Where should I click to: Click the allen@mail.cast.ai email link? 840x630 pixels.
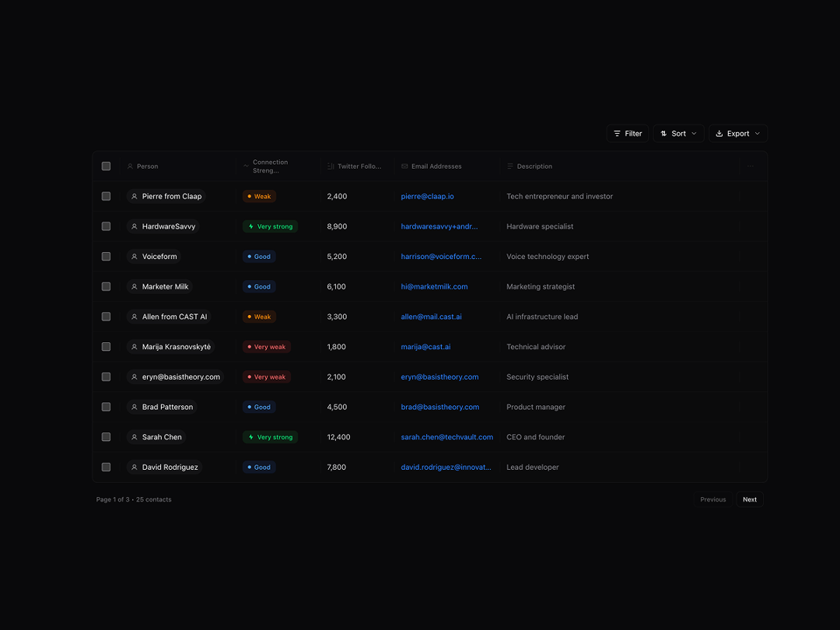pyautogui.click(x=431, y=317)
